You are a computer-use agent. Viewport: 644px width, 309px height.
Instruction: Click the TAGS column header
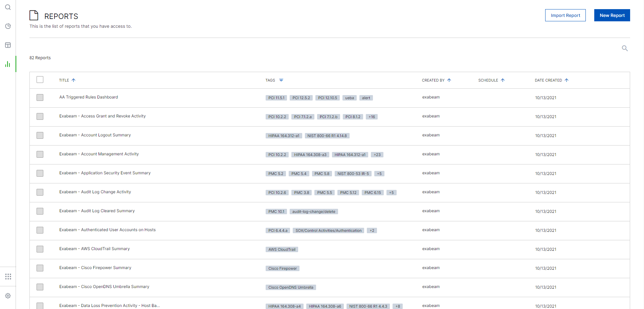pyautogui.click(x=270, y=80)
